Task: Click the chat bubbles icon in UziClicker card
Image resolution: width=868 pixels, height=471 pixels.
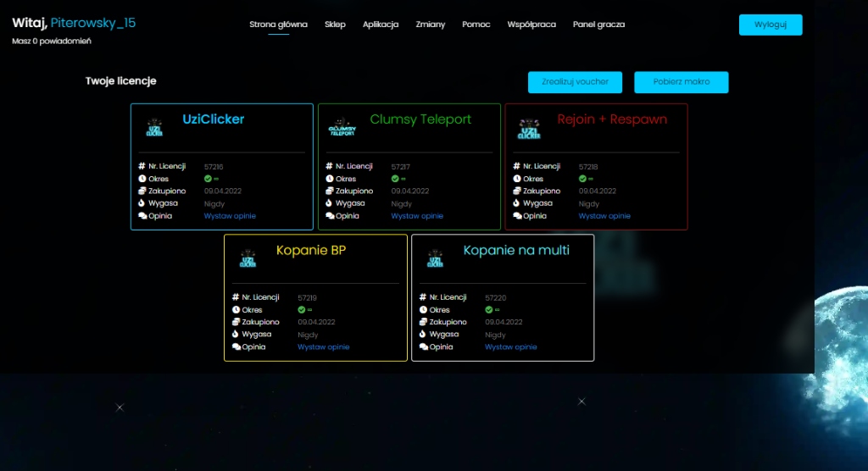Action: click(x=142, y=216)
